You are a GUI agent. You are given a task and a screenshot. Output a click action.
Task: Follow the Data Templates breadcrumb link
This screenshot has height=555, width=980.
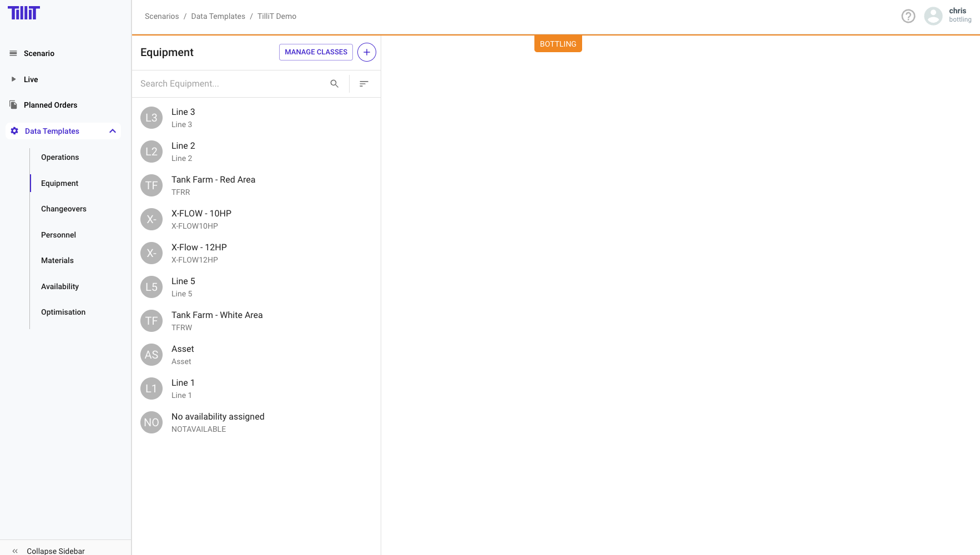pyautogui.click(x=218, y=16)
